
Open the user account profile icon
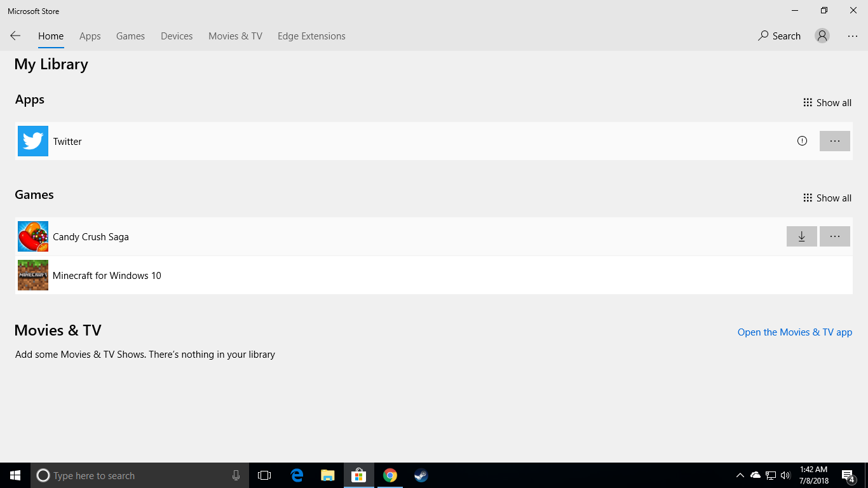(822, 36)
